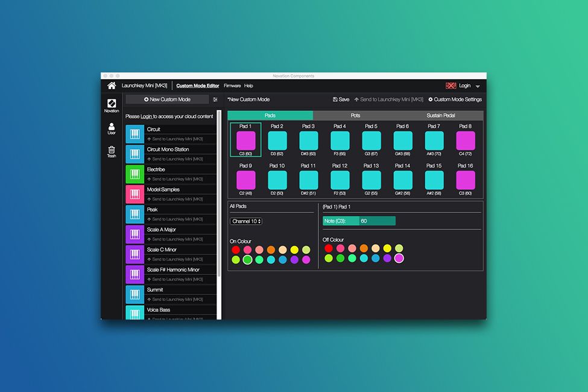Image resolution: width=588 pixels, height=392 pixels.
Task: Click the pink Model:Samples template icon
Action: [134, 194]
